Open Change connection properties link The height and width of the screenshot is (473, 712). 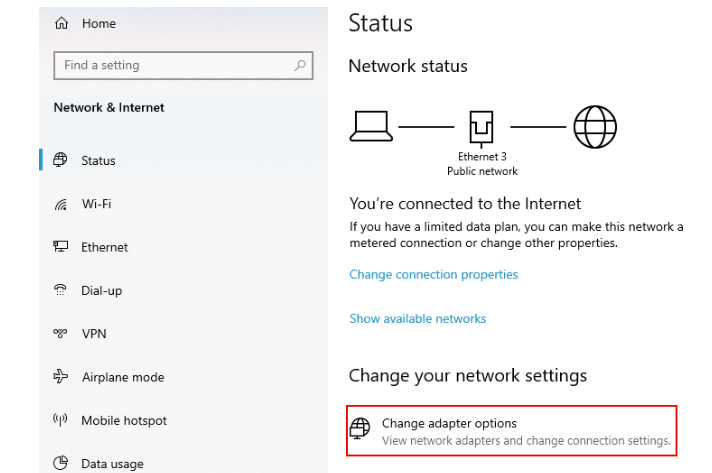pyautogui.click(x=434, y=275)
